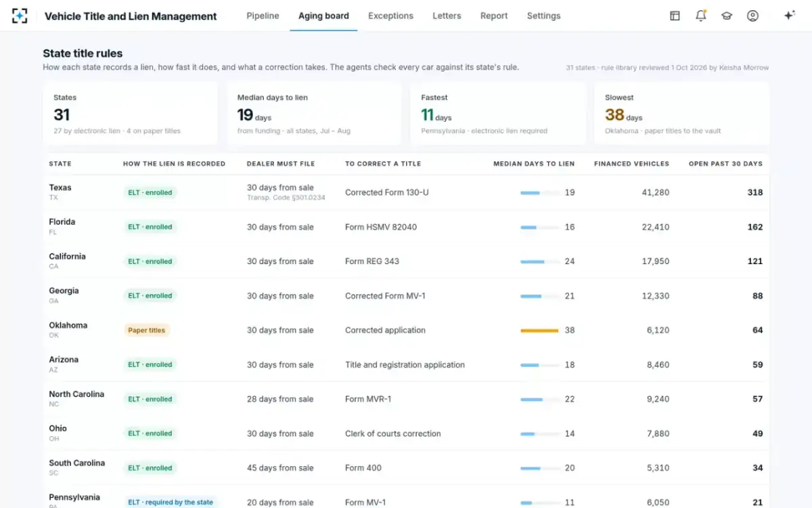
Task: Select Form HSMV 82040 in Florida row
Action: (381, 227)
